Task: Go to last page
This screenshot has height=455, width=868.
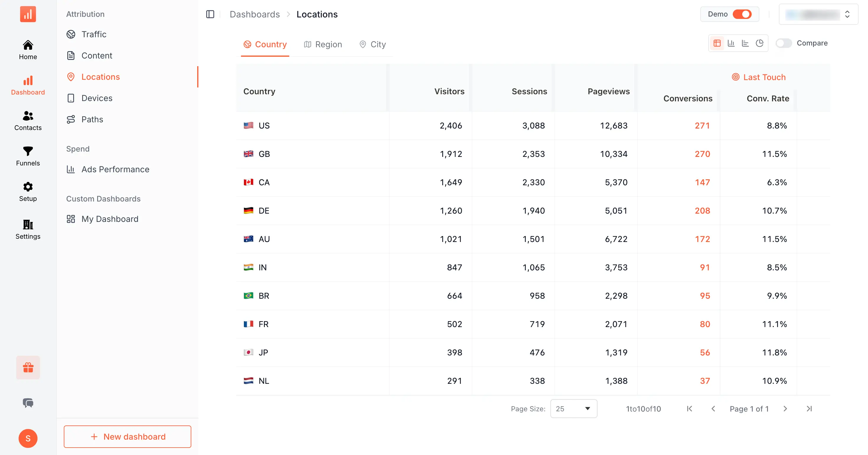Action: tap(809, 409)
